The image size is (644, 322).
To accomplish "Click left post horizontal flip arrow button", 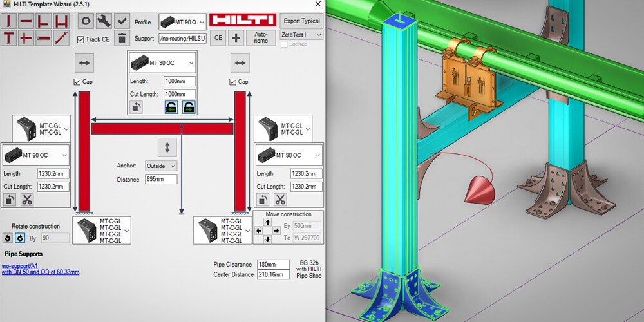I will click(84, 63).
